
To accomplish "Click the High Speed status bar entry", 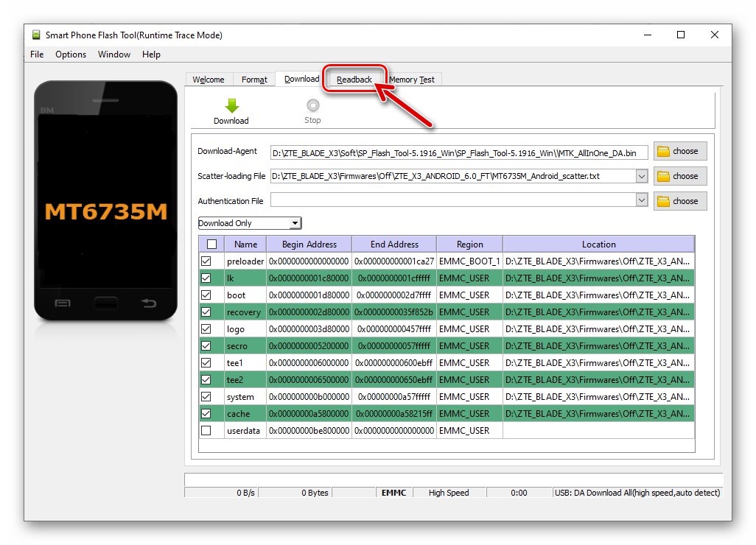I will 449,493.
